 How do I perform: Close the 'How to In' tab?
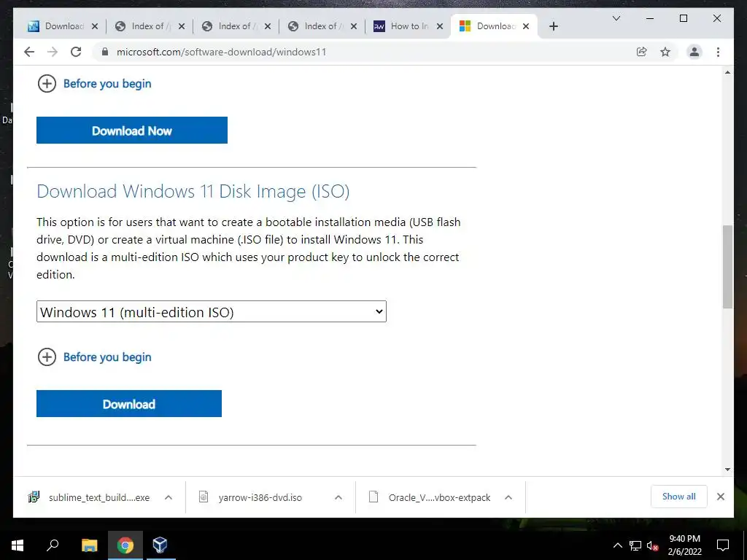[440, 26]
